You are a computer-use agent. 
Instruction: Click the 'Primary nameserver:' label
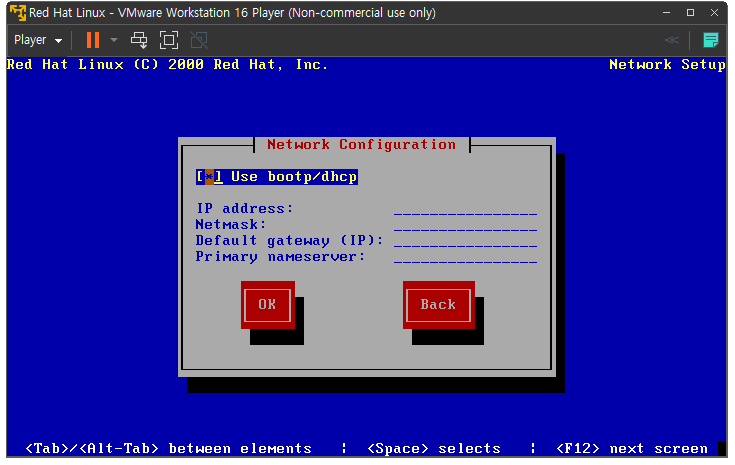click(280, 257)
